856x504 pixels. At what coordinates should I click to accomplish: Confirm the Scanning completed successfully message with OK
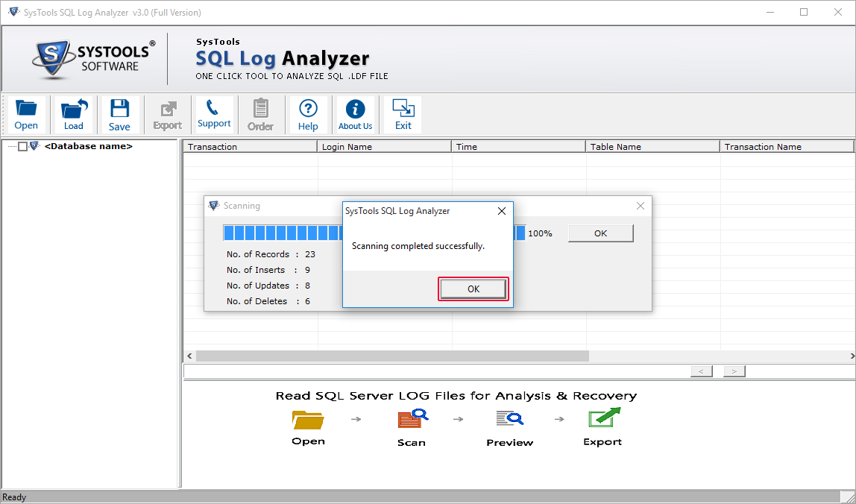click(x=473, y=289)
